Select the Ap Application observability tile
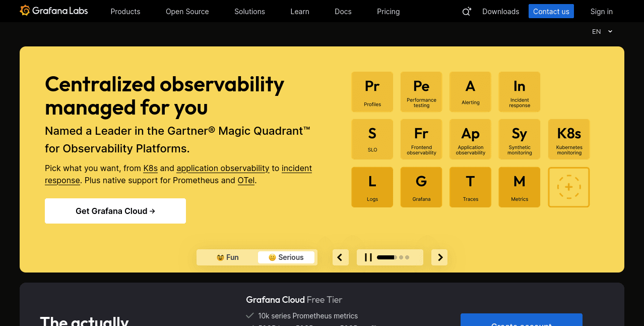Viewport: 644px width, 326px height. pyautogui.click(x=470, y=139)
